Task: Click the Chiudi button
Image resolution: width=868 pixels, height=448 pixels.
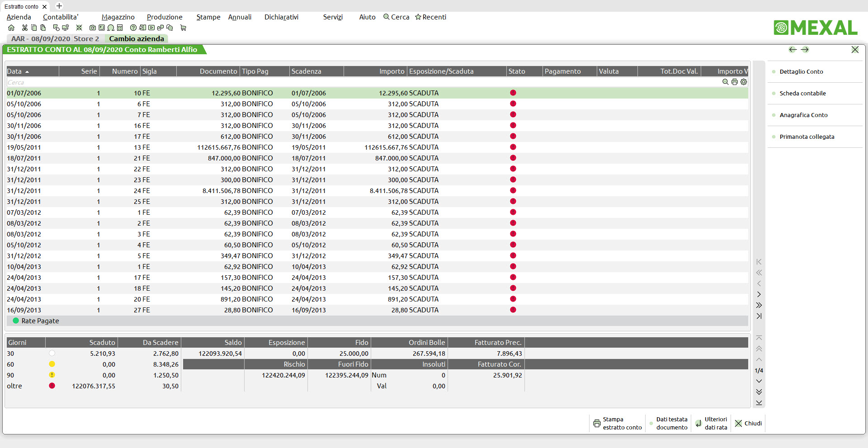Action: 748,423
